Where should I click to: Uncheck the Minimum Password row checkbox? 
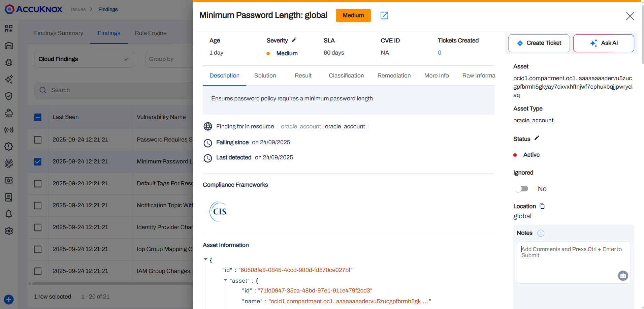[38, 162]
